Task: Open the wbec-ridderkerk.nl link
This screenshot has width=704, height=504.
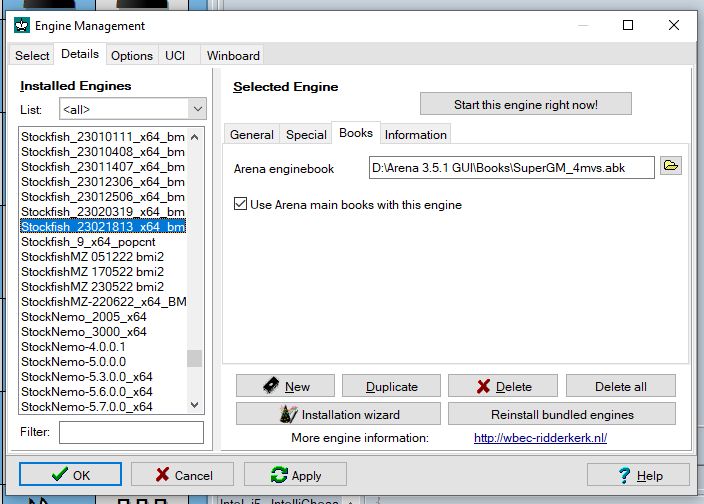Action: (540, 438)
